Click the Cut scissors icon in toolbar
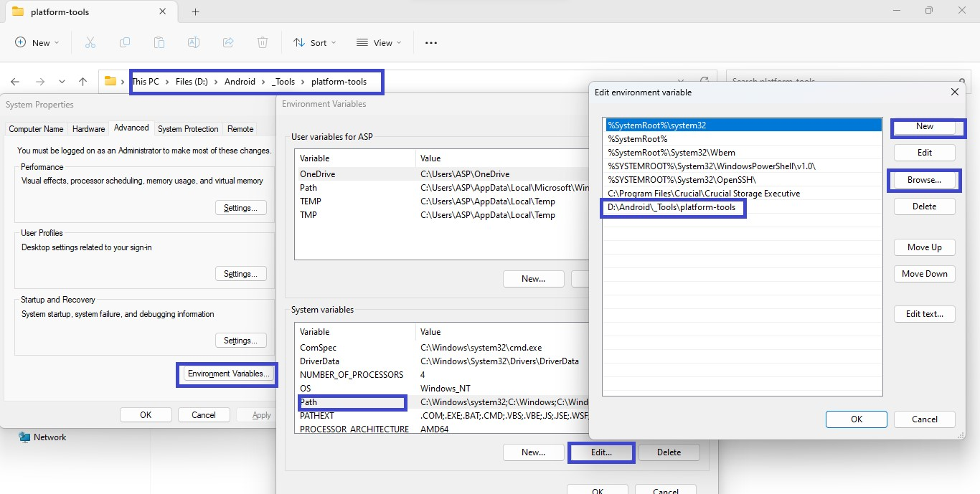The image size is (980, 494). tap(90, 43)
